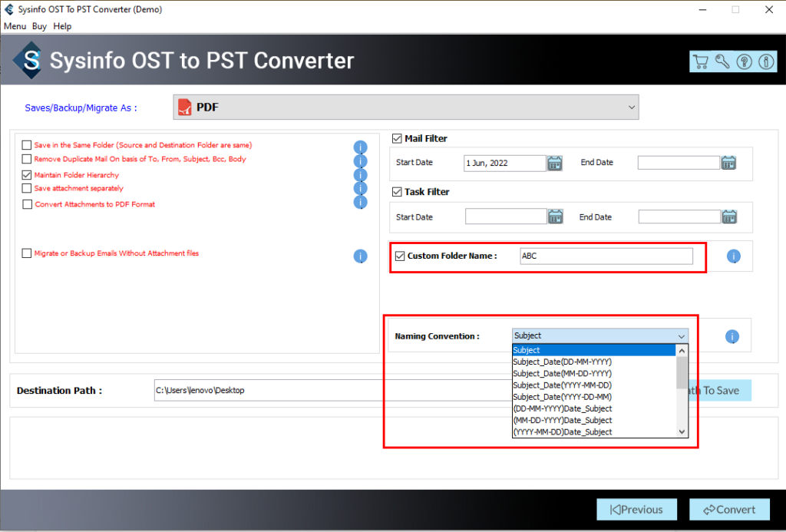Enable Save in the Same Folder checkbox

pyautogui.click(x=27, y=145)
